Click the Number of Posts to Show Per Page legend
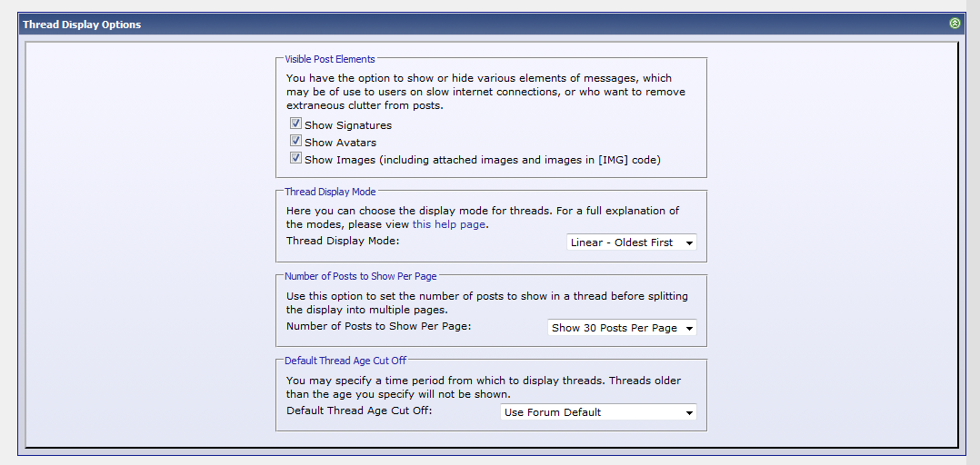The width and height of the screenshot is (980, 465). tap(361, 276)
